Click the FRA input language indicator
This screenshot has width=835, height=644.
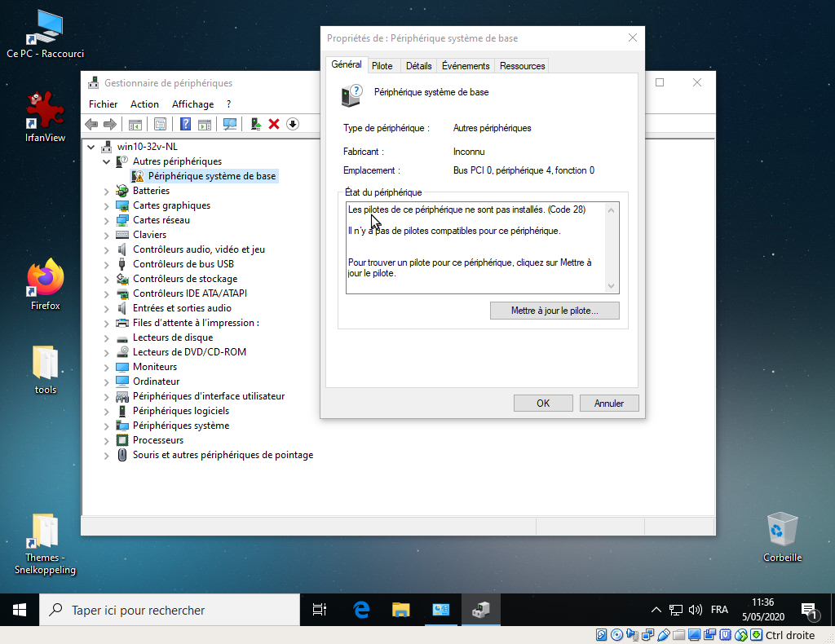click(719, 610)
